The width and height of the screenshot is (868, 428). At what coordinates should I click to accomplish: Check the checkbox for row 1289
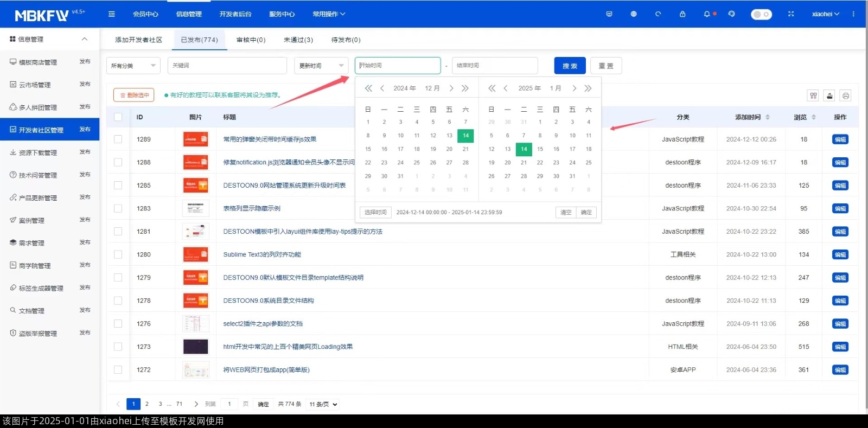tap(118, 139)
